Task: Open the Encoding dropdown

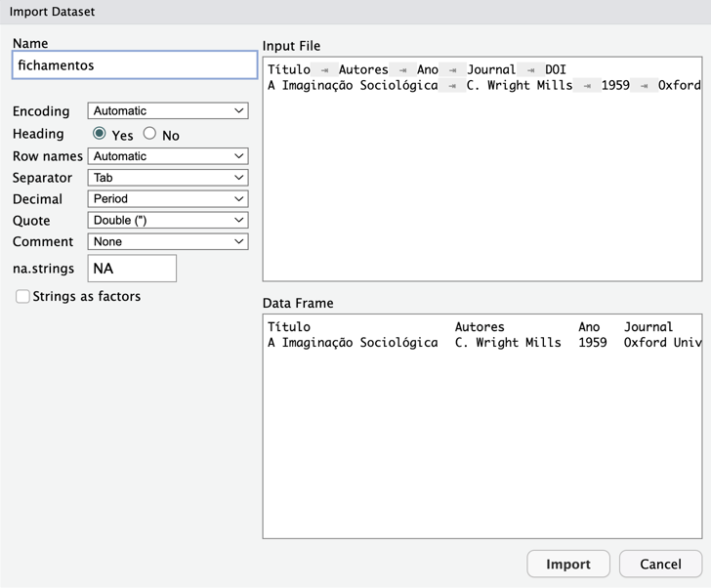Action: (168, 111)
